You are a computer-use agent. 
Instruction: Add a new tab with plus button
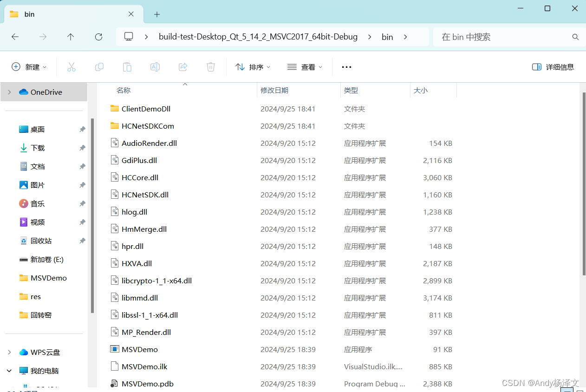(x=157, y=14)
